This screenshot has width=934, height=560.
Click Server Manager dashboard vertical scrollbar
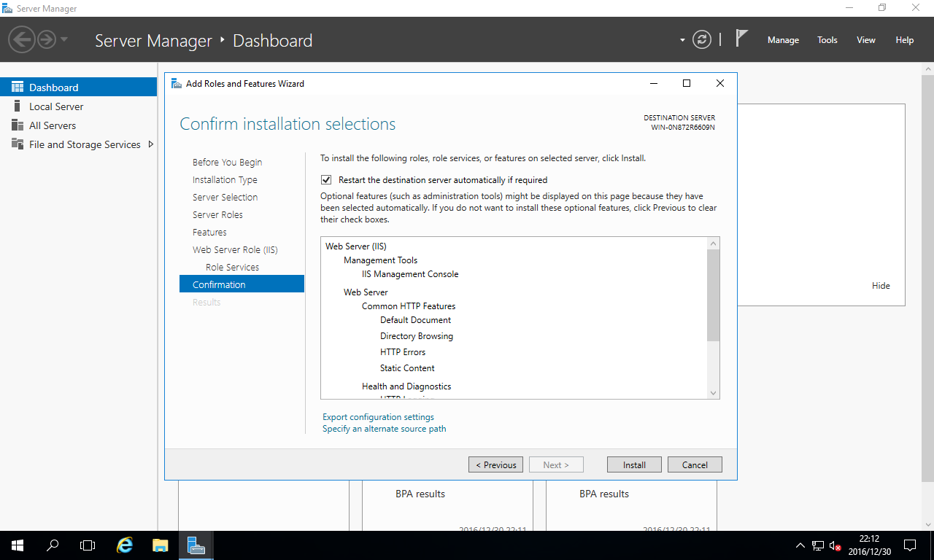pyautogui.click(x=927, y=277)
